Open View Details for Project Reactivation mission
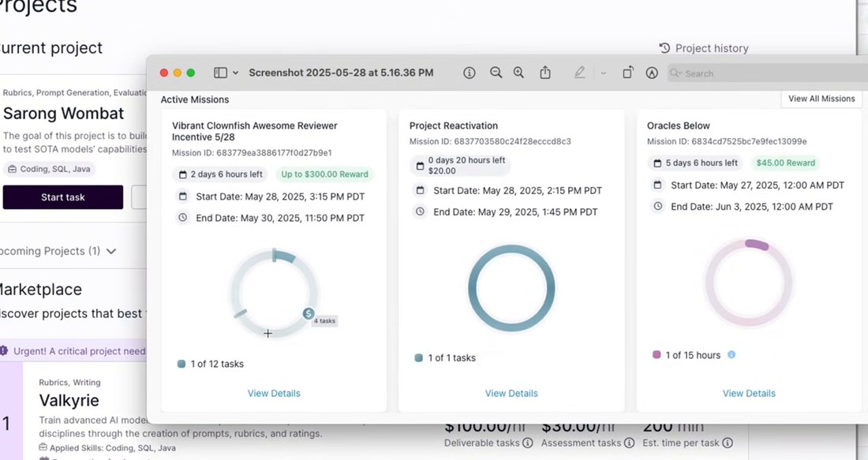Viewport: 868px width, 460px height. point(511,394)
